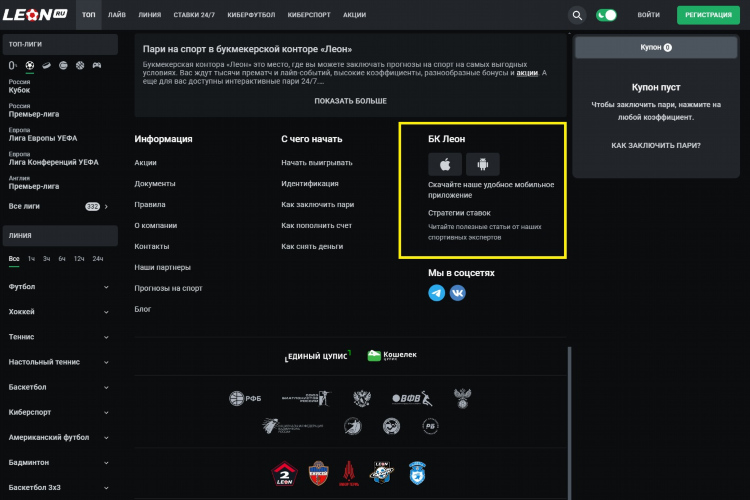Select the 1ч time filter
The width and height of the screenshot is (750, 500).
coord(31,259)
